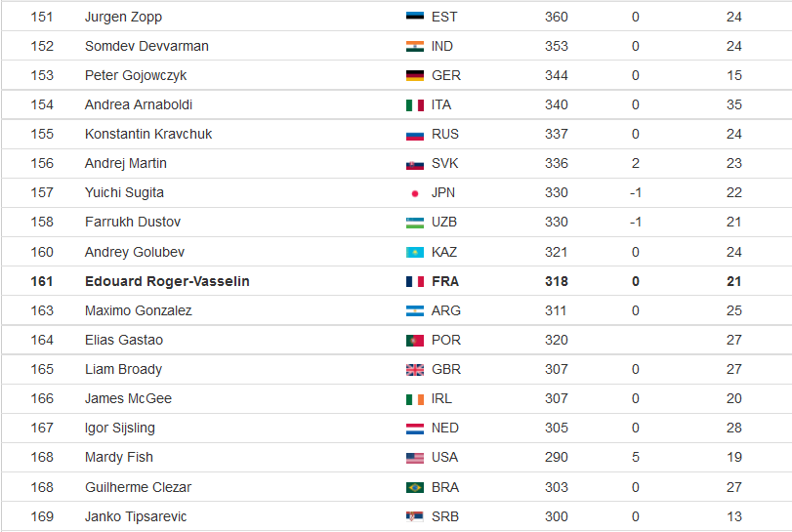Click the Kazakhstan flag icon

point(415,253)
